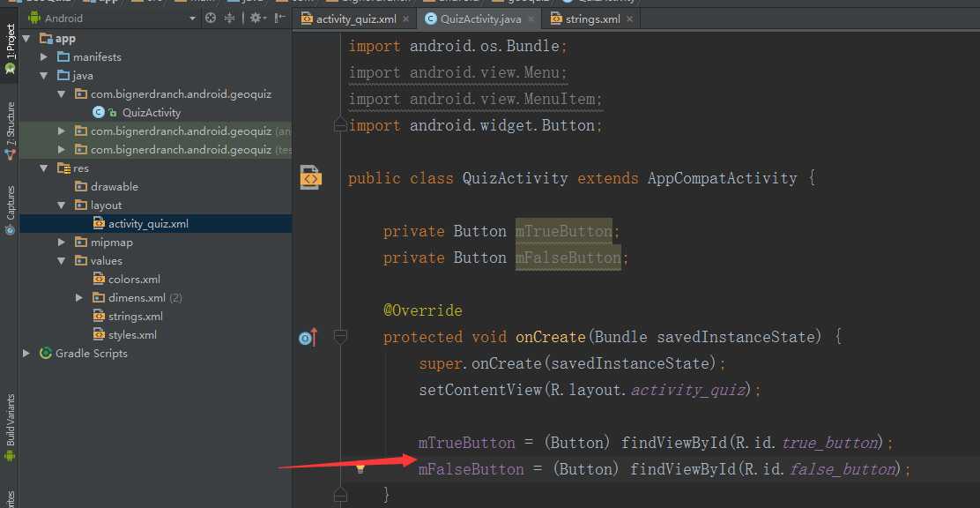Close the activity_quiz.xml tab
This screenshot has height=508, width=980.
tap(405, 19)
